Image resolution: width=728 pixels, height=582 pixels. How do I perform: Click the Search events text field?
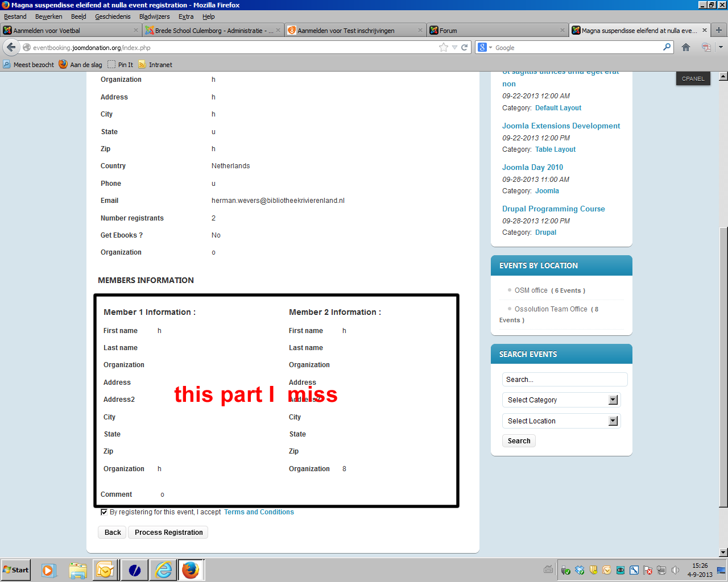[x=564, y=380]
